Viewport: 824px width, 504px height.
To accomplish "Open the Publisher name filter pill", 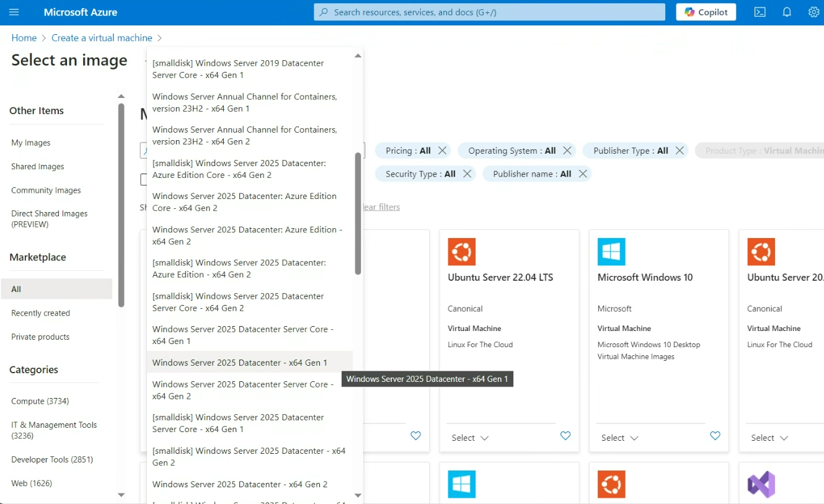I will (531, 174).
